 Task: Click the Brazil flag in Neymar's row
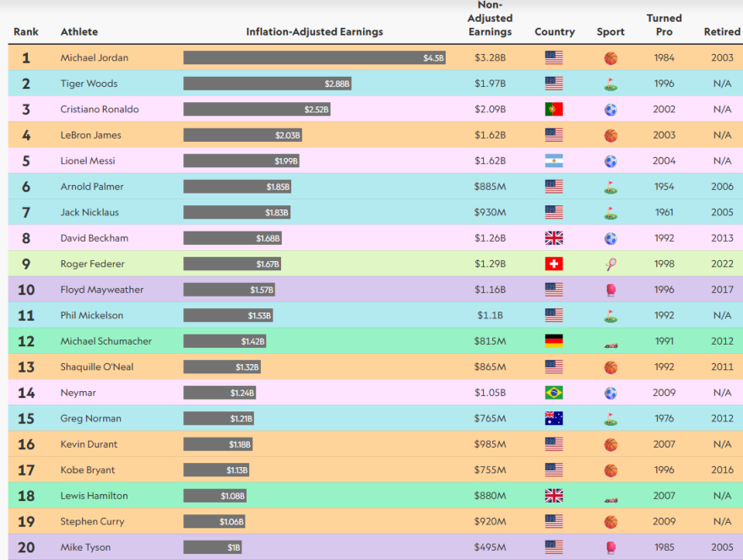coord(554,393)
